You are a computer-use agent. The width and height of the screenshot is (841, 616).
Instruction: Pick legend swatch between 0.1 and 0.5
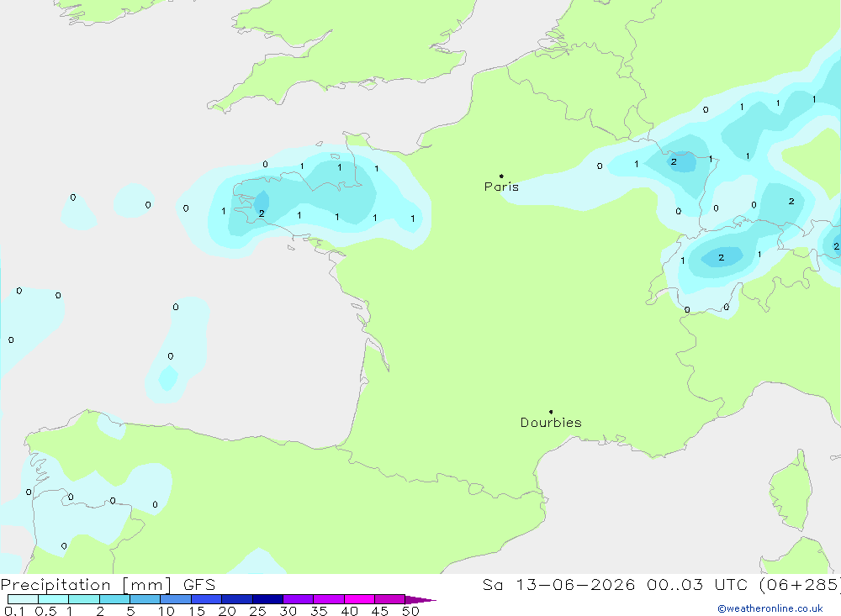pyautogui.click(x=23, y=599)
